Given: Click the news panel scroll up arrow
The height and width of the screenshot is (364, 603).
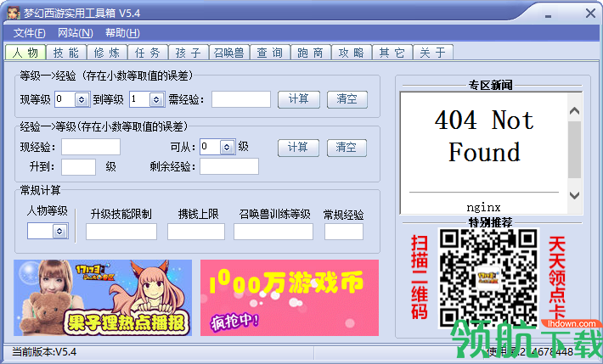Looking at the screenshot, I should pyautogui.click(x=574, y=111).
